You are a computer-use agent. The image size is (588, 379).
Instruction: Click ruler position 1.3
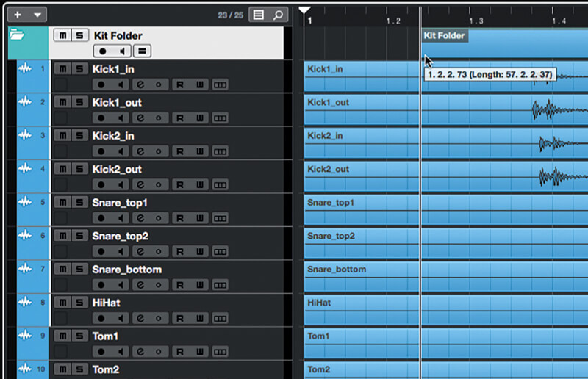click(476, 21)
